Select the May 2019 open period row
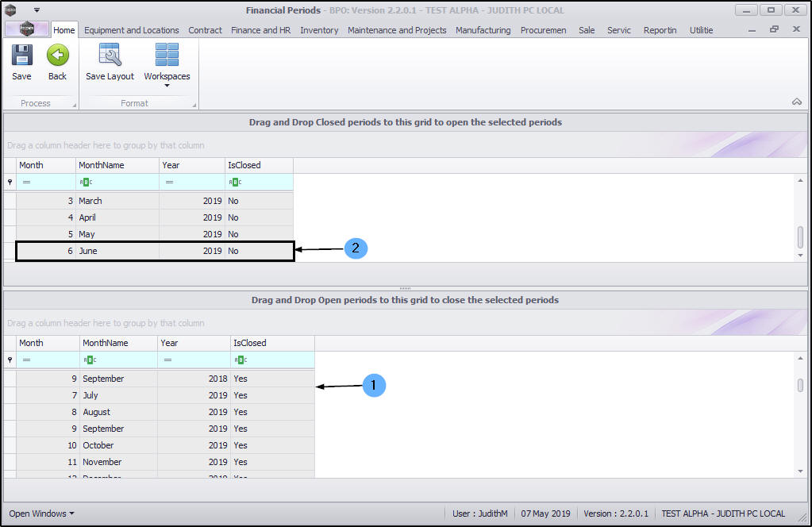The image size is (812, 527). point(154,234)
